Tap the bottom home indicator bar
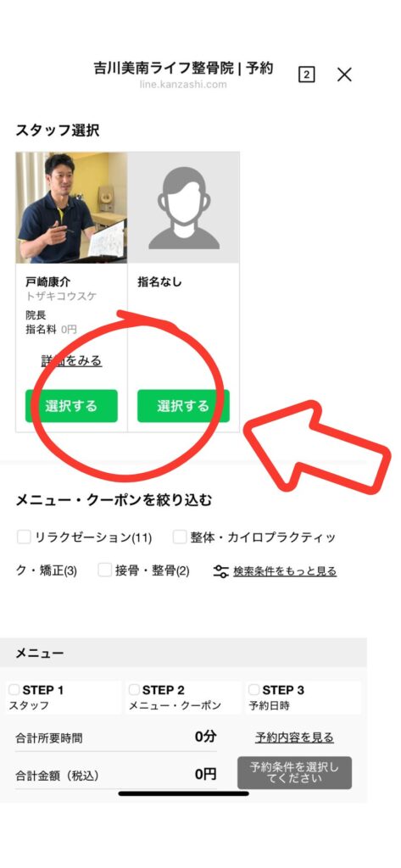 pos(183,793)
